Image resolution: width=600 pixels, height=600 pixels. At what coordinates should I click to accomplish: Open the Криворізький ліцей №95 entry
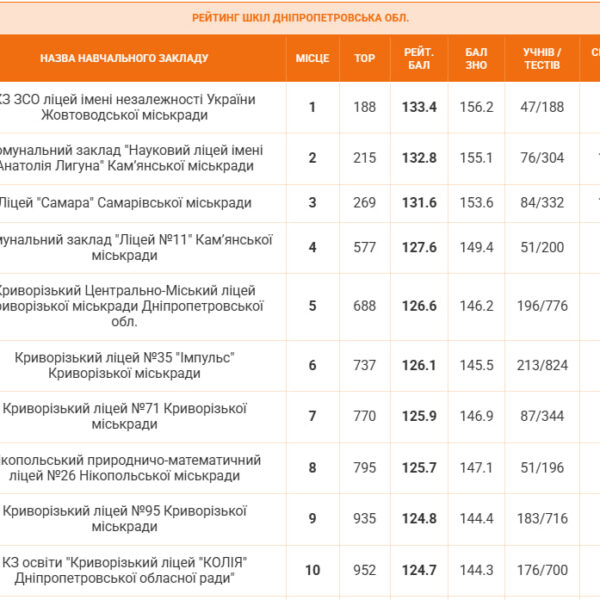pyautogui.click(x=124, y=519)
